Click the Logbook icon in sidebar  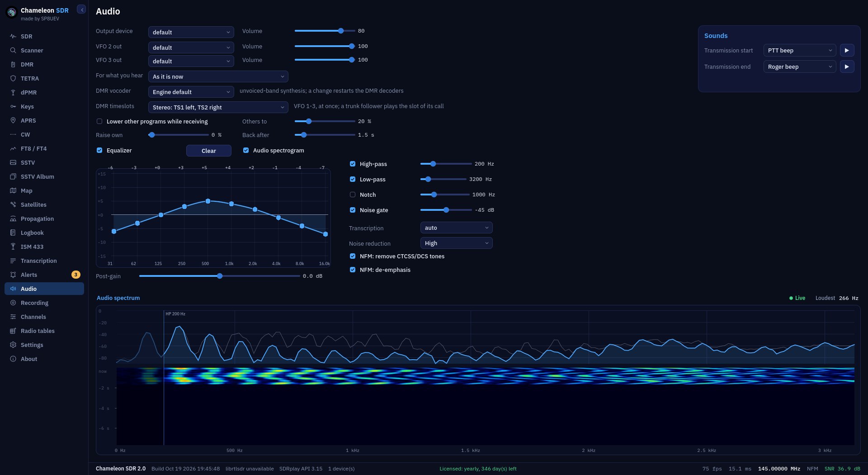coord(13,233)
